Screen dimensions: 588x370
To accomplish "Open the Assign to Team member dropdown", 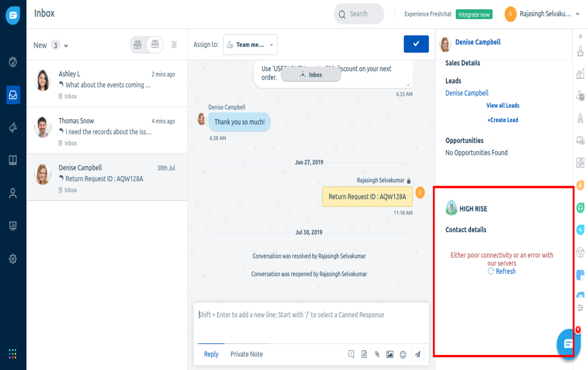I will pyautogui.click(x=250, y=45).
